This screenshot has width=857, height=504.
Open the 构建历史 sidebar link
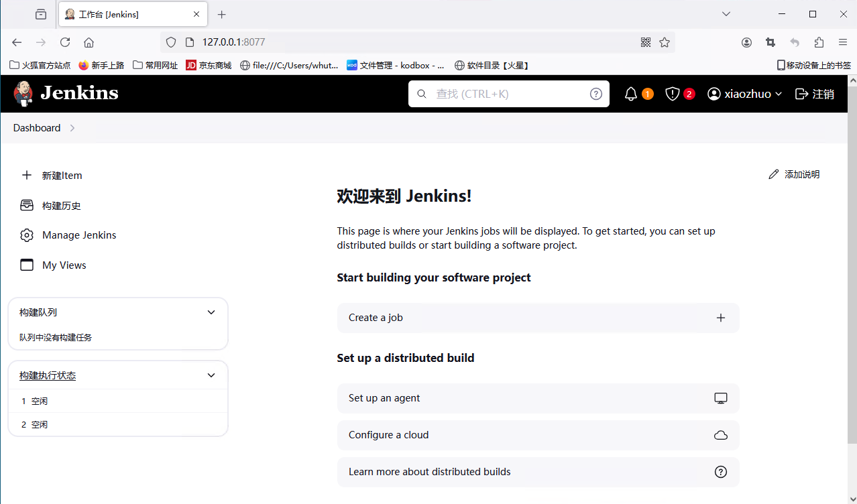(61, 205)
